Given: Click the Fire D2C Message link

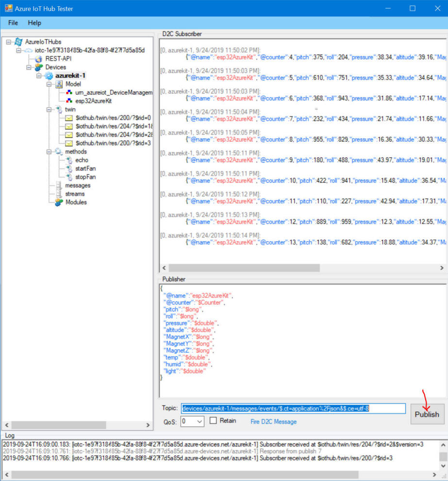Looking at the screenshot, I should 273,421.
